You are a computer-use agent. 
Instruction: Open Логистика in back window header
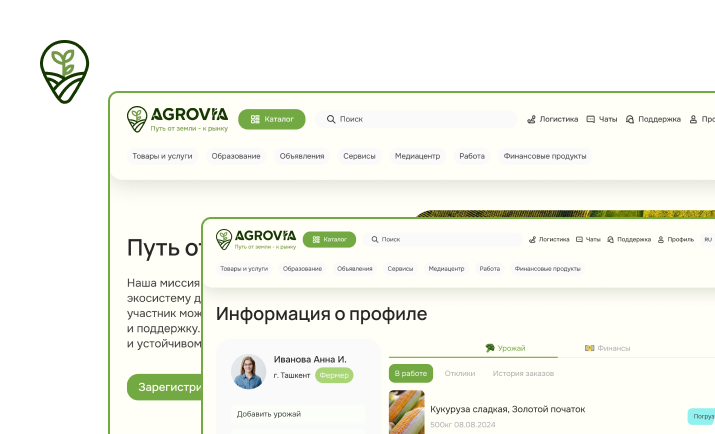pyautogui.click(x=553, y=119)
